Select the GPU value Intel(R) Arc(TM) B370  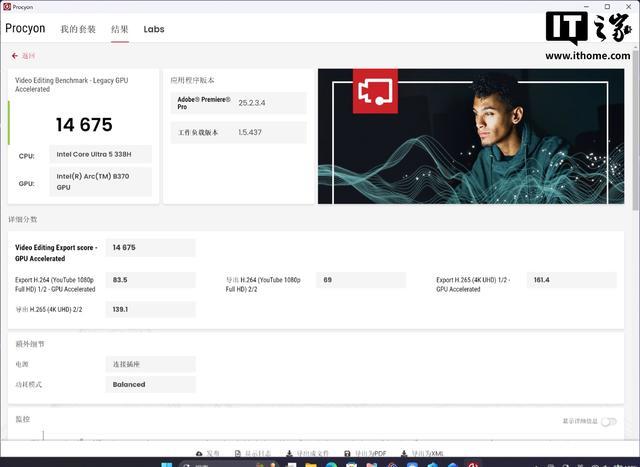click(100, 182)
